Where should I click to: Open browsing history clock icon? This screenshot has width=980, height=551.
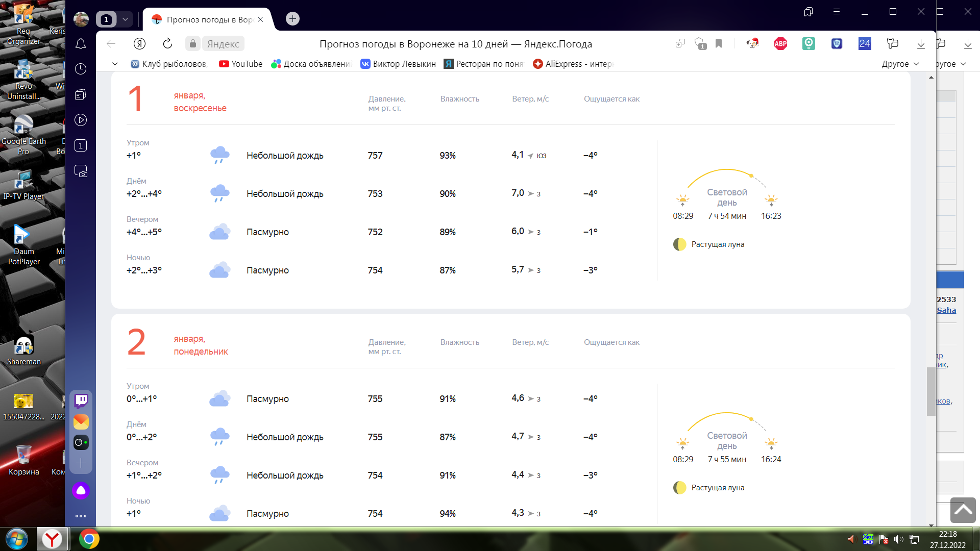(81, 69)
